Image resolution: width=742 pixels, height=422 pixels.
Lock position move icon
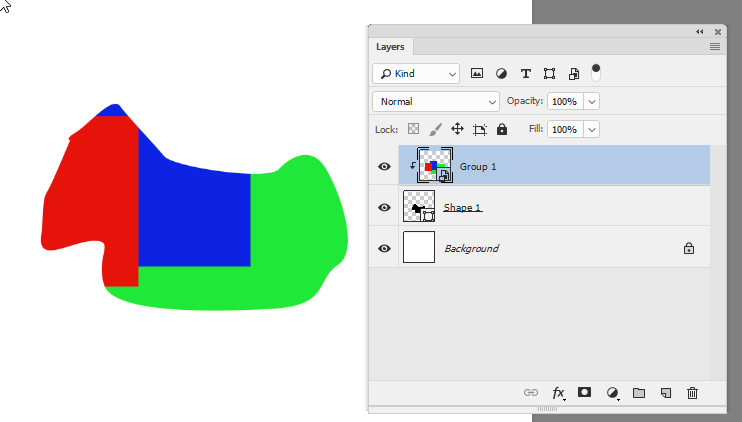click(x=457, y=129)
